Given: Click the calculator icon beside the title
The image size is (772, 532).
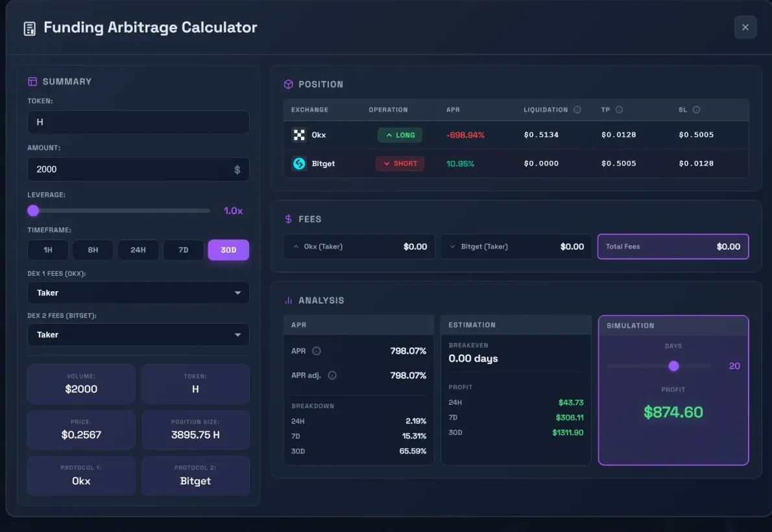Looking at the screenshot, I should pyautogui.click(x=30, y=29).
